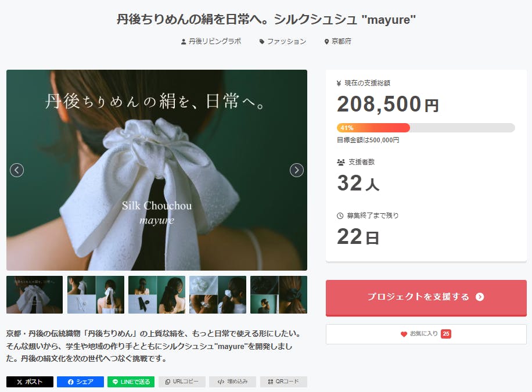Screen dimensions: 532x392
Task: Select the first thumbnail with title text
Action: coord(35,294)
